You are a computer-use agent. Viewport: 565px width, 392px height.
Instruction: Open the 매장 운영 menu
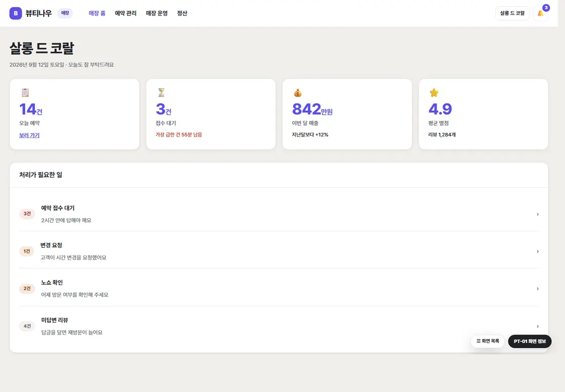tap(157, 13)
